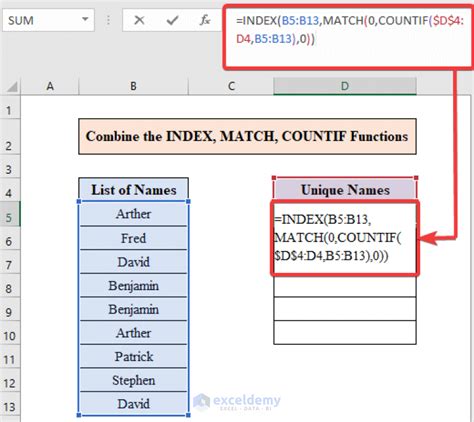Click inside the formula bar text

point(349,30)
